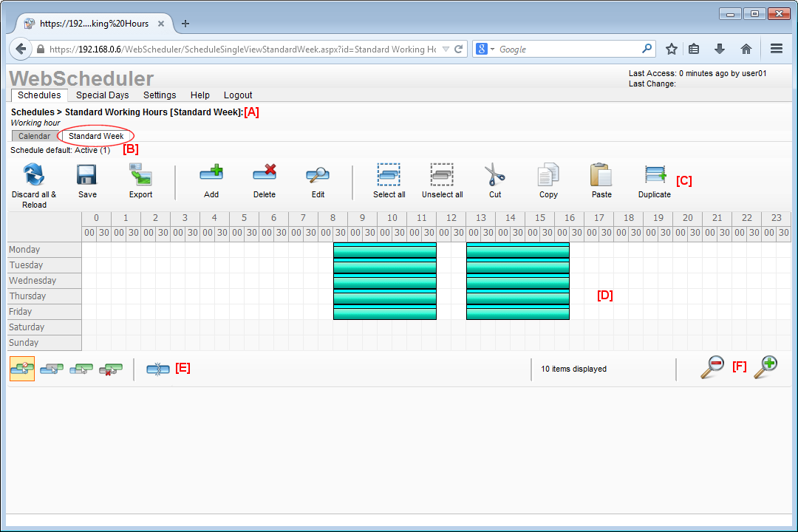The width and height of the screenshot is (798, 532).
Task: Zoom out the timeline with the minus magnifier
Action: (712, 367)
